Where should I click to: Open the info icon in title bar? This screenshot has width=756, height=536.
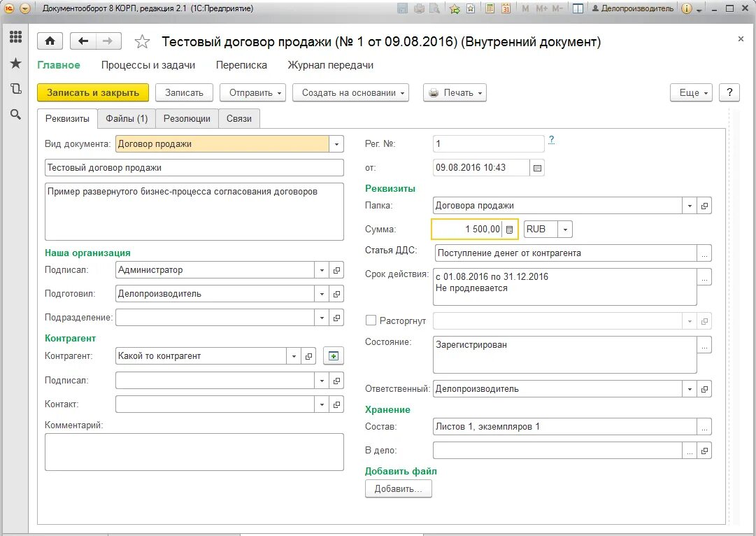(687, 8)
